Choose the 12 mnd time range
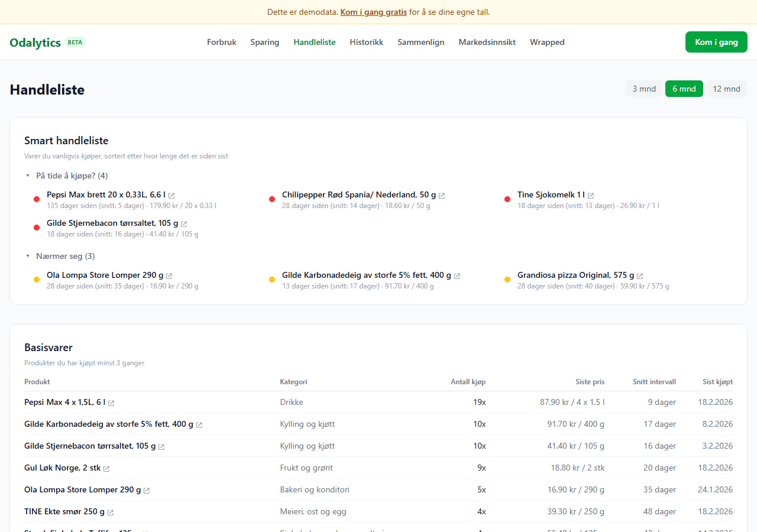The image size is (757, 532). pyautogui.click(x=726, y=89)
